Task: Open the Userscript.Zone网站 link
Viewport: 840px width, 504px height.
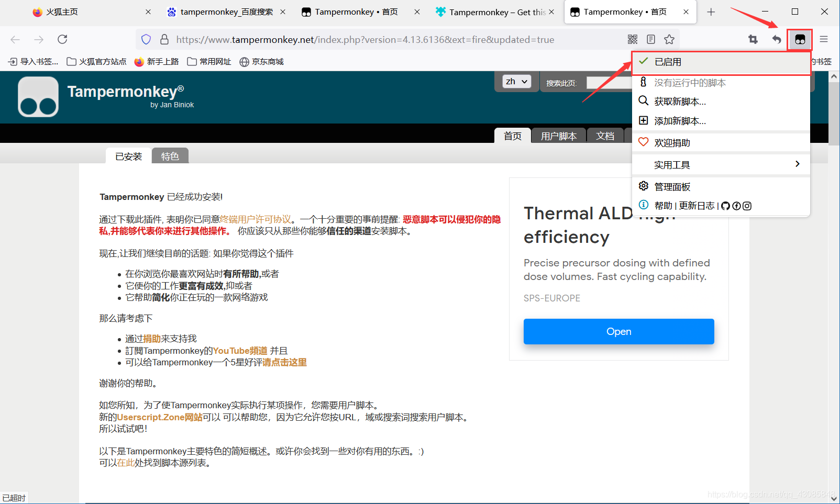Action: (x=160, y=417)
